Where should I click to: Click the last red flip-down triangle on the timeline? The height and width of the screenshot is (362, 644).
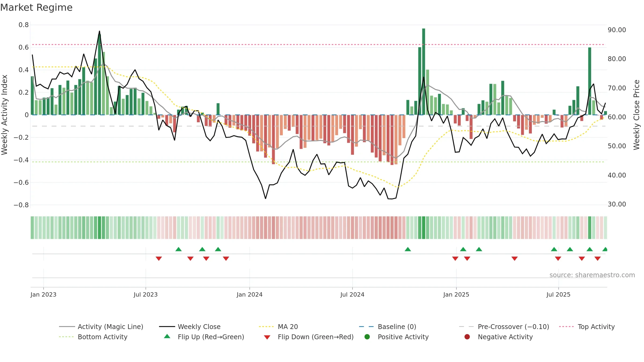pyautogui.click(x=598, y=258)
